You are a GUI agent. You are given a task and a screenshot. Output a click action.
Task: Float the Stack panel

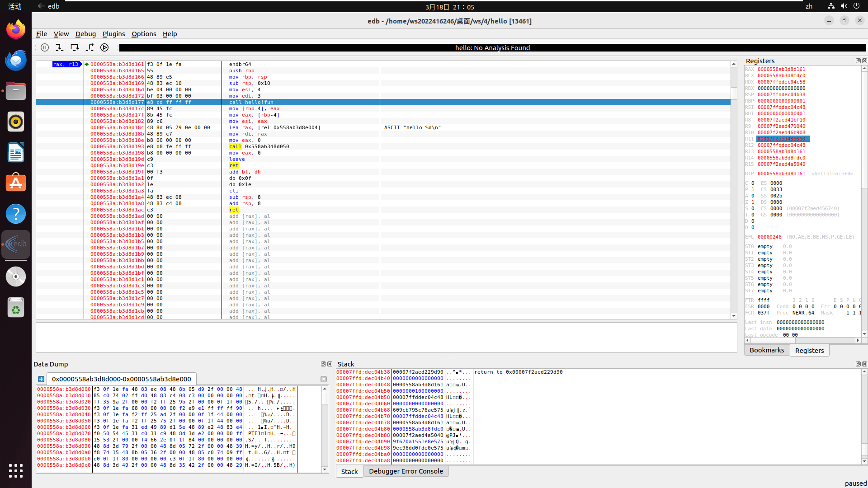coord(858,364)
